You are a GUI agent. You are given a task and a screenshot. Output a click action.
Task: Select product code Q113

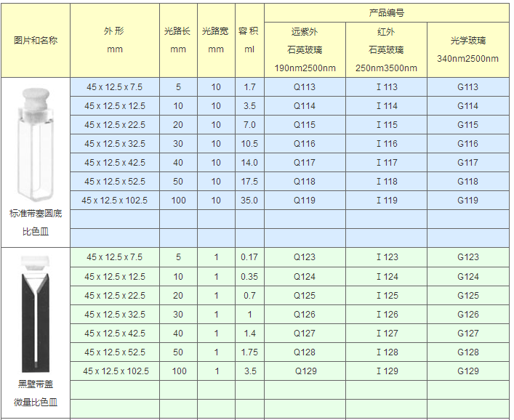tap(305, 87)
